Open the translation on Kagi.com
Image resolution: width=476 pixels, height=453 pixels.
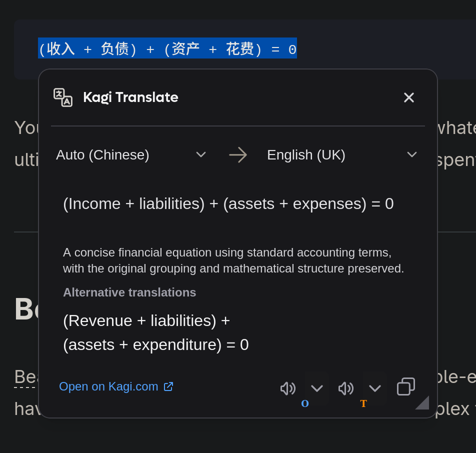coord(116,386)
